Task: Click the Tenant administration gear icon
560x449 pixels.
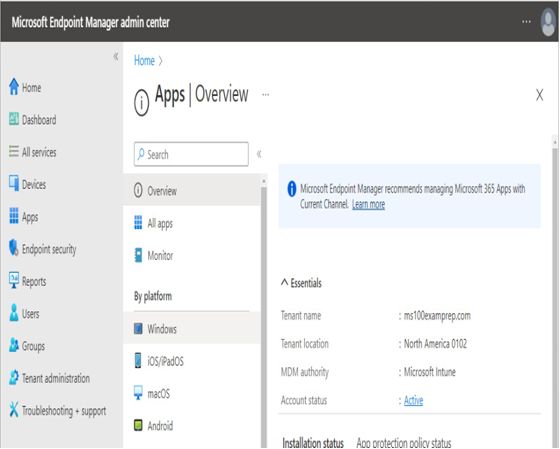Action: (14, 377)
